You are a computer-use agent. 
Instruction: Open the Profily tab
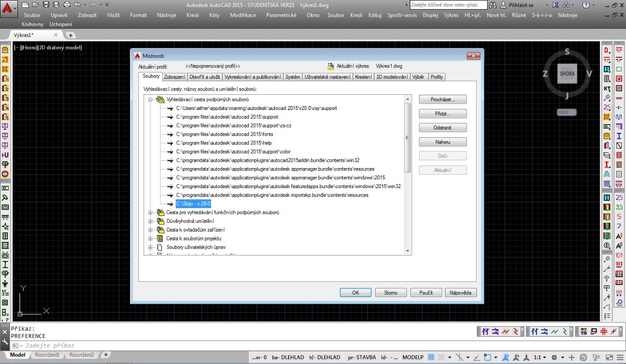[437, 77]
